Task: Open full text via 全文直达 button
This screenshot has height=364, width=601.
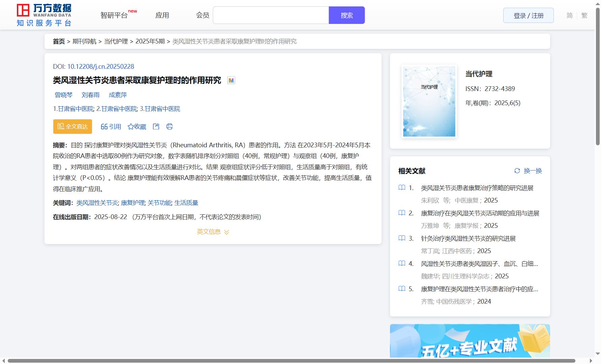Action: (x=72, y=126)
